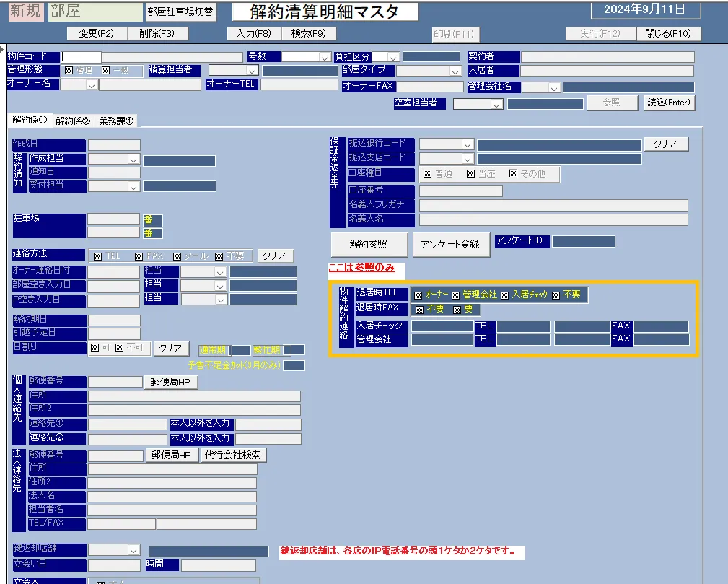Enable the 可 checkbox for 日割り

[x=95, y=348]
